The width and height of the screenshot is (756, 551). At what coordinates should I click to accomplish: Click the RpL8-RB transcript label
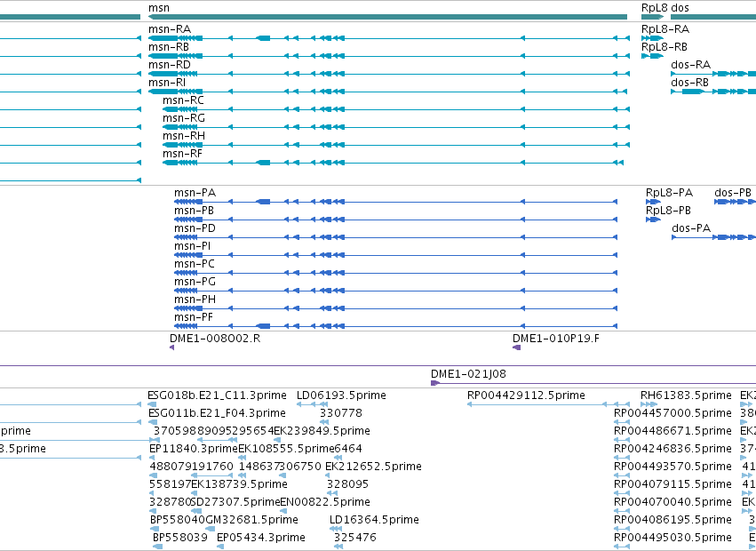coord(664,47)
